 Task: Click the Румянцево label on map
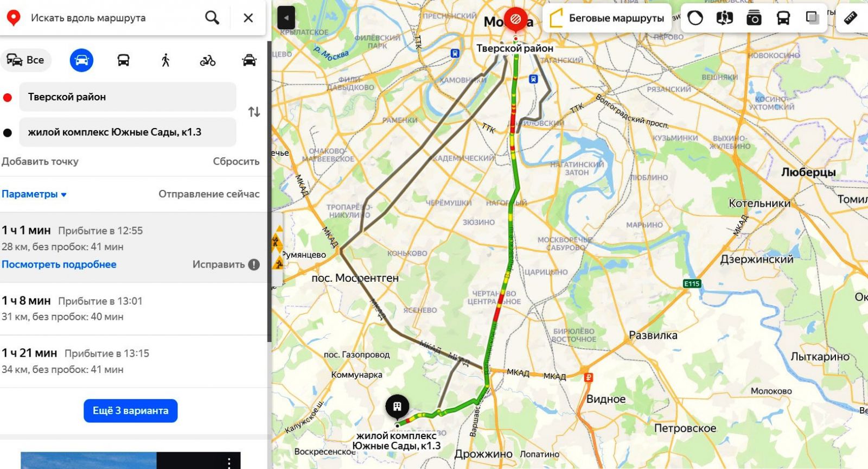(304, 255)
